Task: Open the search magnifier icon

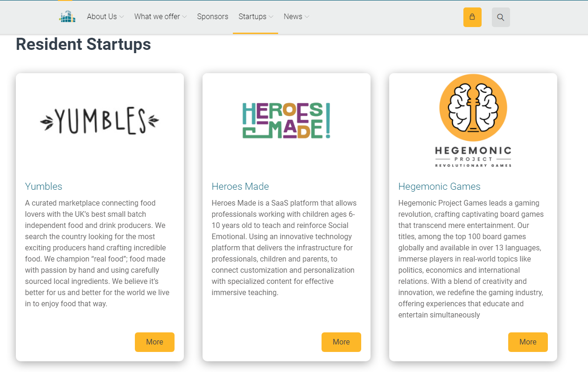Action: [x=501, y=17]
